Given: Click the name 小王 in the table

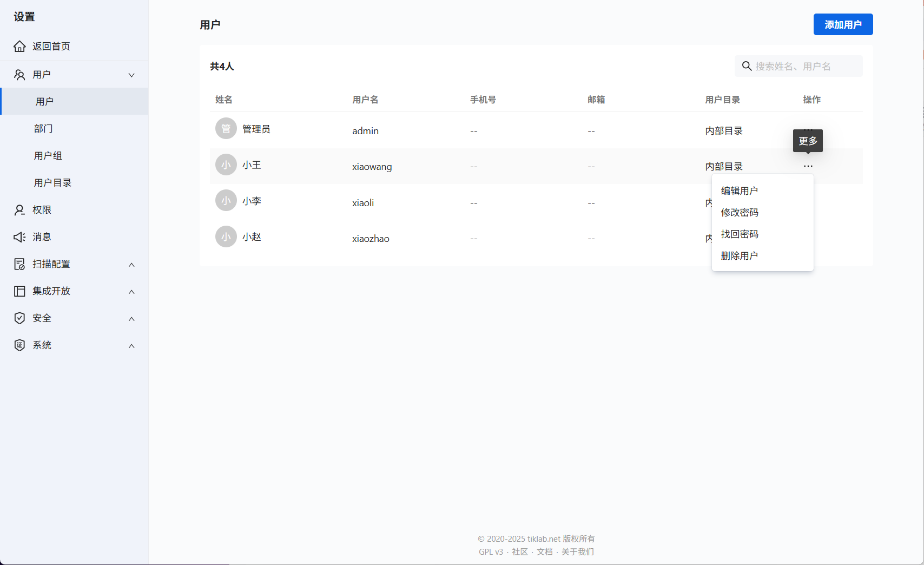Looking at the screenshot, I should [252, 165].
